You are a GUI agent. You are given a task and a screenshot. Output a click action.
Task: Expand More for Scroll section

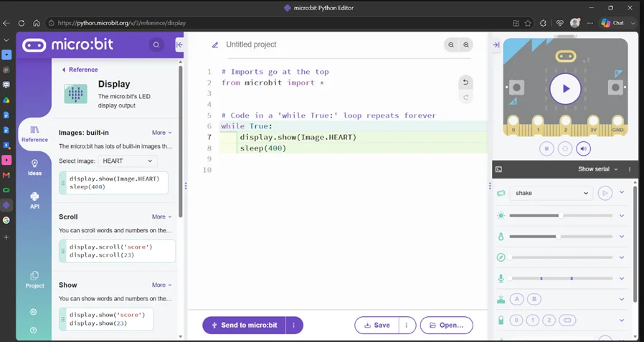point(161,217)
